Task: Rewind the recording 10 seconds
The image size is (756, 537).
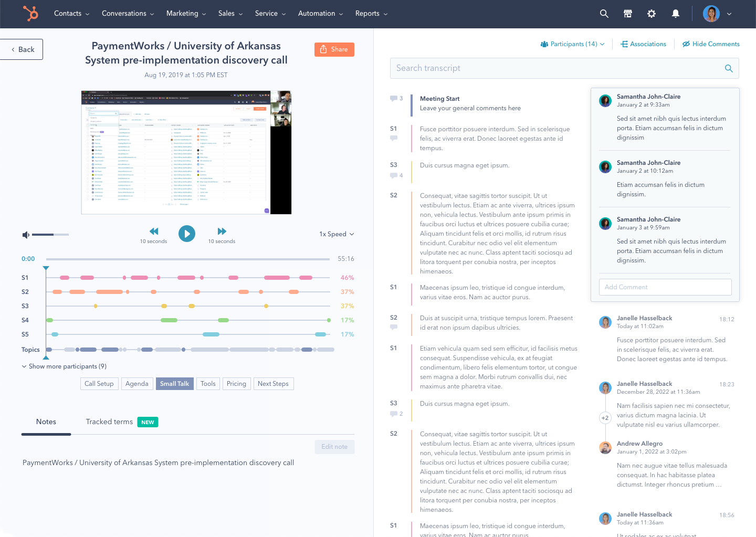Action: (x=154, y=231)
